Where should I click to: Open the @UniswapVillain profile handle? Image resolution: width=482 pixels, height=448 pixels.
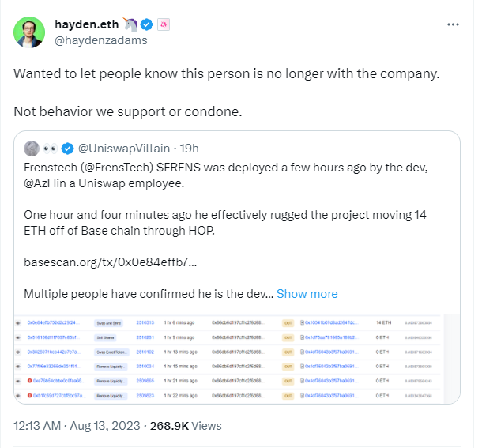tap(119, 149)
